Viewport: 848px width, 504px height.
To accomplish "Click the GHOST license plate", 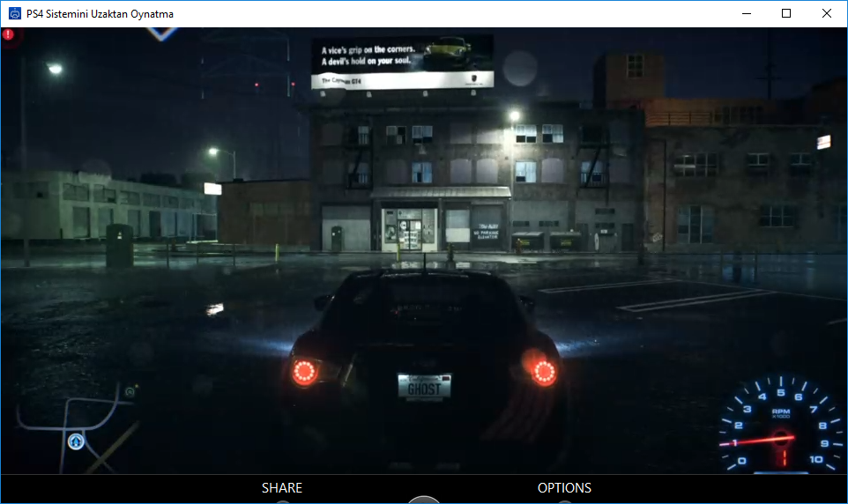I will tap(424, 386).
